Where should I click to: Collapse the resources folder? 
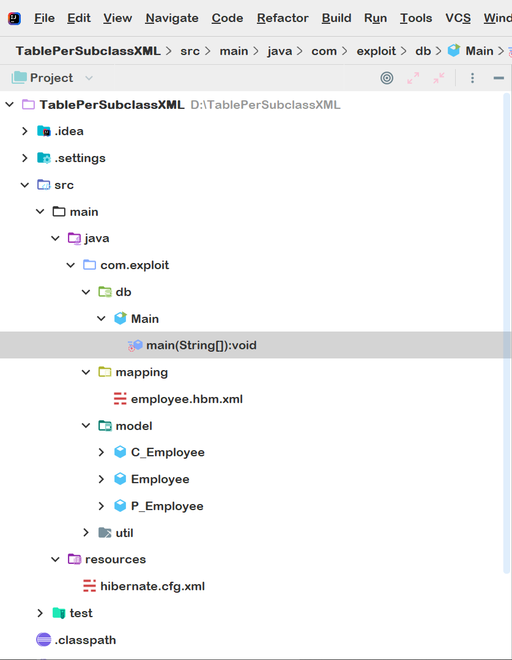55,559
